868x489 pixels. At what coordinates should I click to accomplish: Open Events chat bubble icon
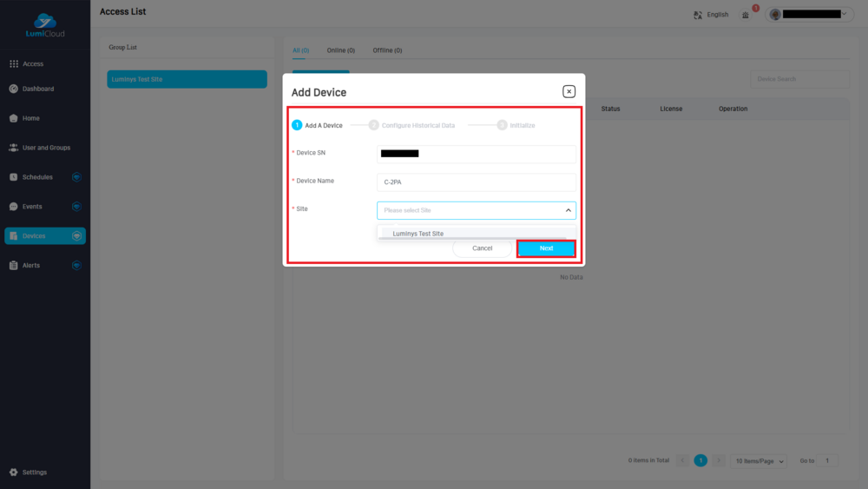(14, 207)
